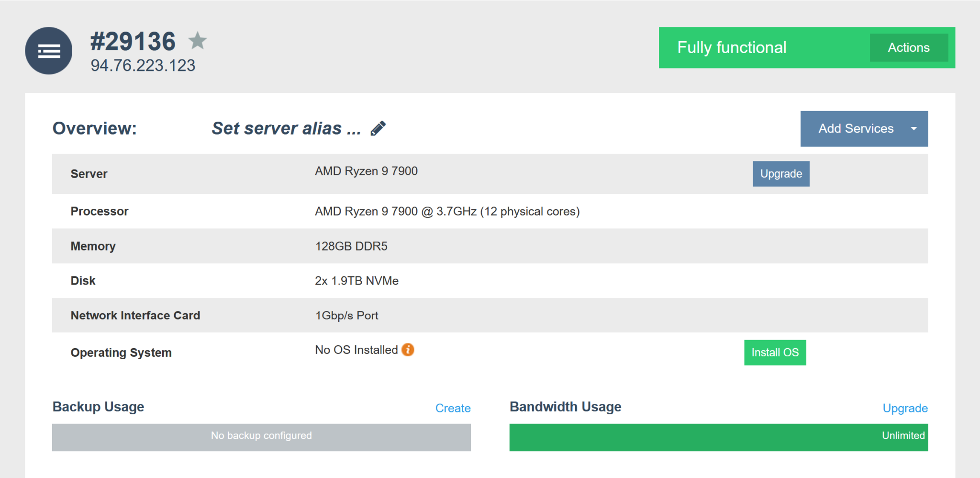The height and width of the screenshot is (478, 980).
Task: Open the Actions menu
Action: click(x=908, y=47)
